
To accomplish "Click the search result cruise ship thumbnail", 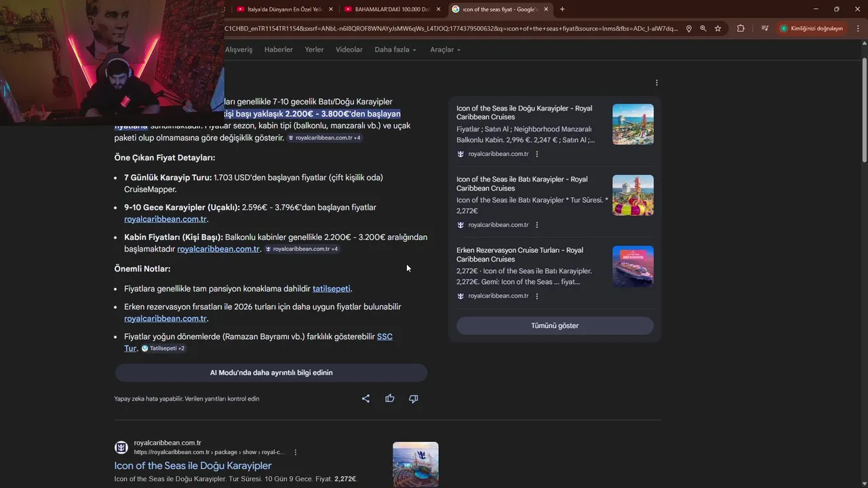I will (416, 464).
